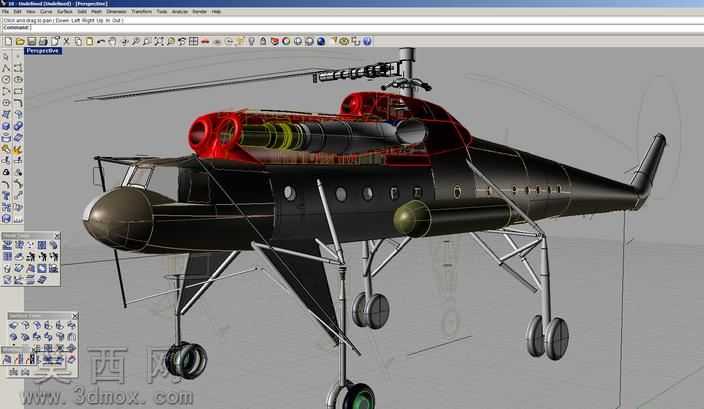Image resolution: width=704 pixels, height=409 pixels.
Task: Open object Properties color wheel icon
Action: point(286,41)
